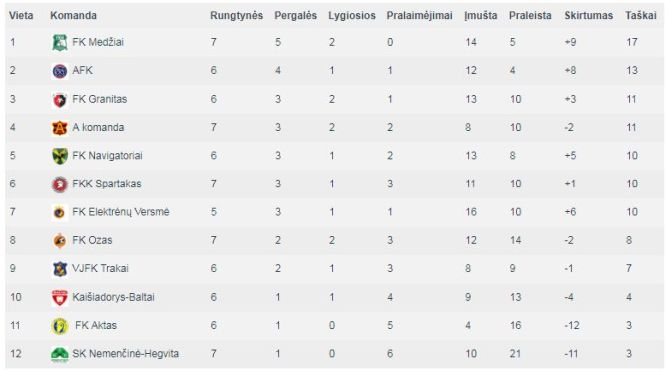Click the FKK Spartakas logo
The image size is (666, 371).
point(60,184)
